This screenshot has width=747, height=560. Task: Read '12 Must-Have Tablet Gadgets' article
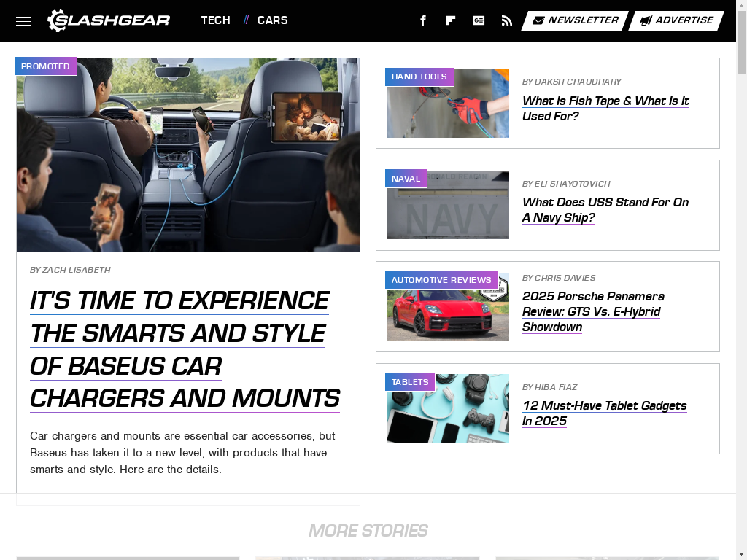click(x=605, y=413)
